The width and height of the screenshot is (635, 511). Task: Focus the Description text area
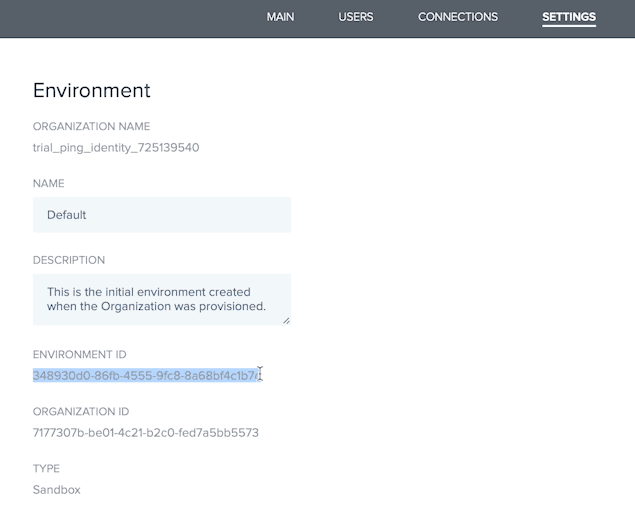[161, 299]
